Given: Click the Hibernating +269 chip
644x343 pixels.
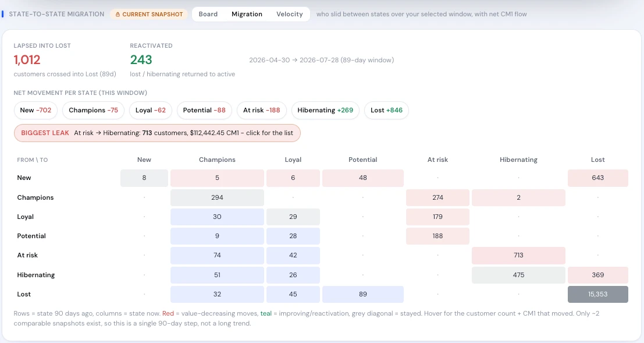Looking at the screenshot, I should click(325, 110).
